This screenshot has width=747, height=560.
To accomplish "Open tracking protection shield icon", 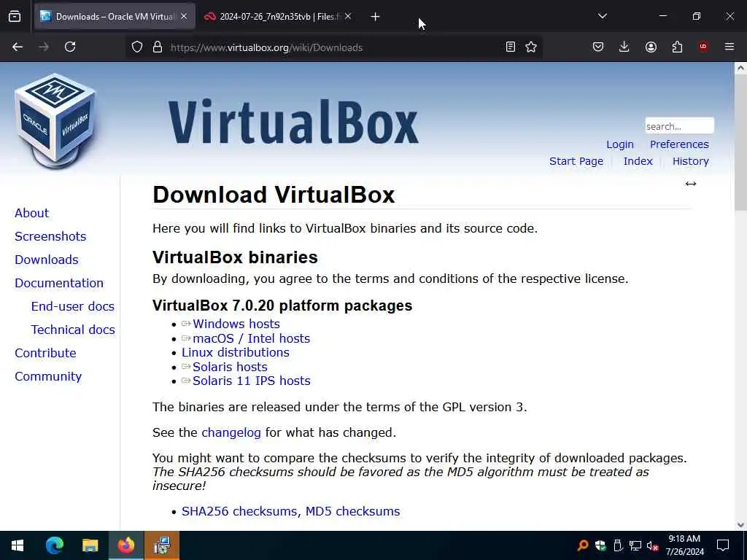I will point(137,47).
